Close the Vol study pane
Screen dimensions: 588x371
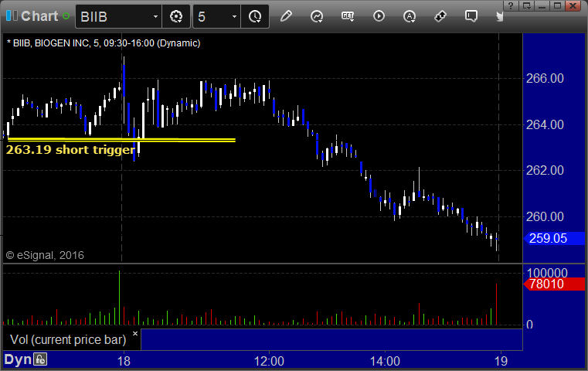pyautogui.click(x=135, y=333)
